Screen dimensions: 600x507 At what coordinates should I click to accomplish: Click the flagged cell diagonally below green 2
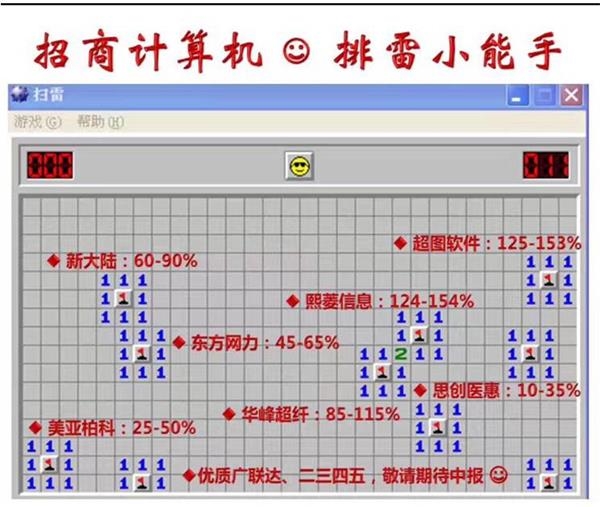(382, 372)
